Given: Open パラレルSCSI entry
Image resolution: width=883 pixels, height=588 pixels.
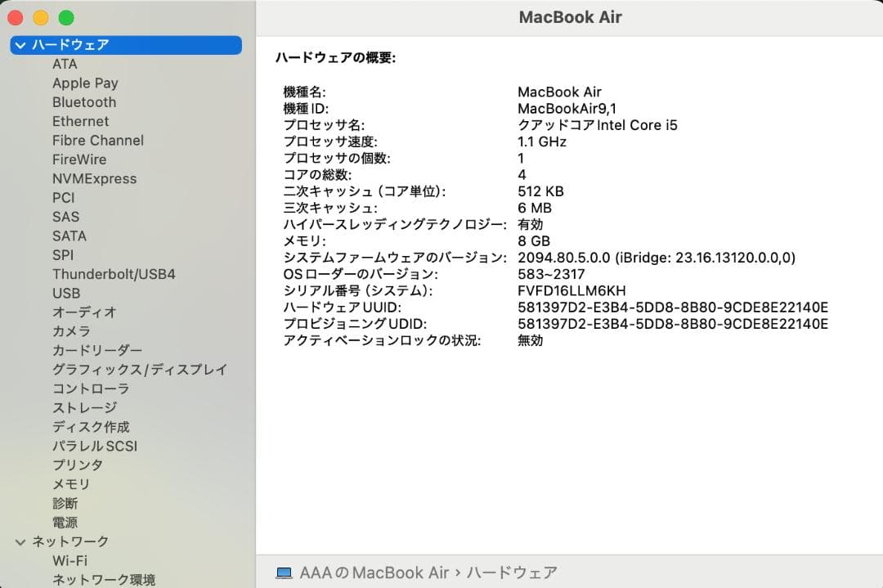Looking at the screenshot, I should (95, 446).
